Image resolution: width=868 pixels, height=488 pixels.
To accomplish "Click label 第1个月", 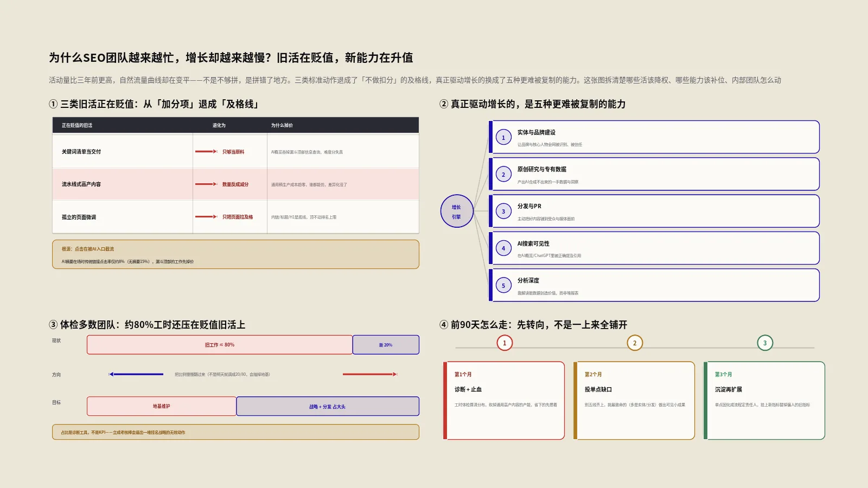I will 463,375.
